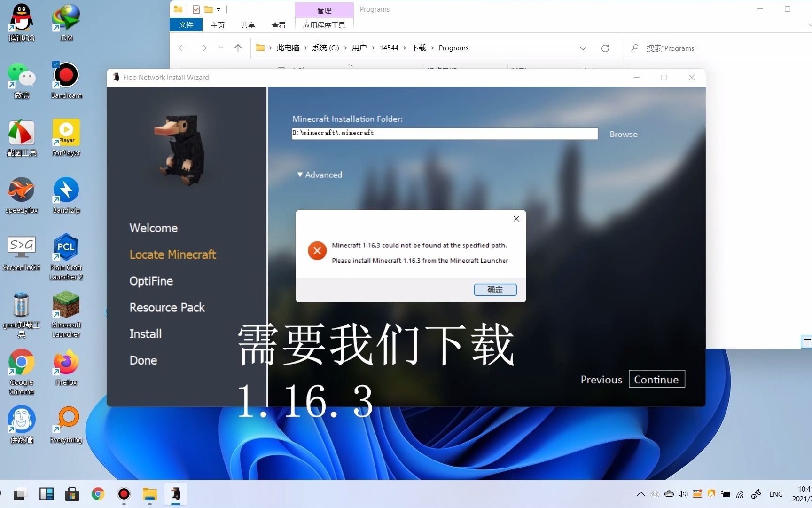This screenshot has height=508, width=812.
Task: Expand the address bar history dropdown
Action: point(583,48)
